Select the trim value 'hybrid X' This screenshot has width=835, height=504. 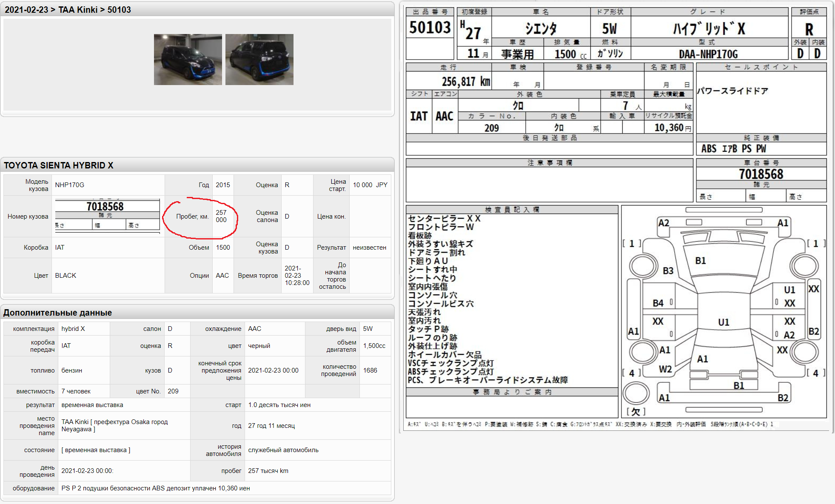pyautogui.click(x=73, y=329)
